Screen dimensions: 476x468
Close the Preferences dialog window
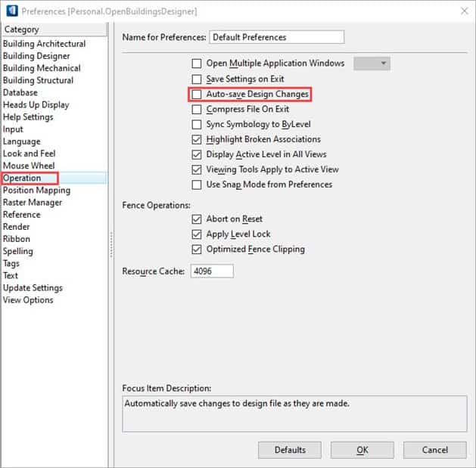click(x=462, y=11)
